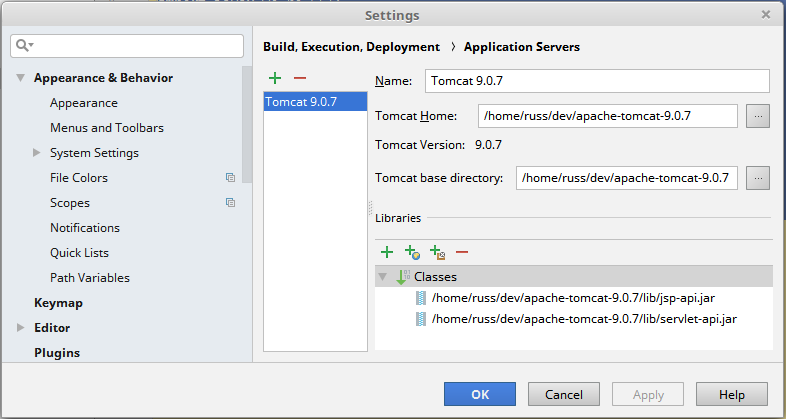
Task: Click the jsp-api.jar file icon
Action: (421, 298)
